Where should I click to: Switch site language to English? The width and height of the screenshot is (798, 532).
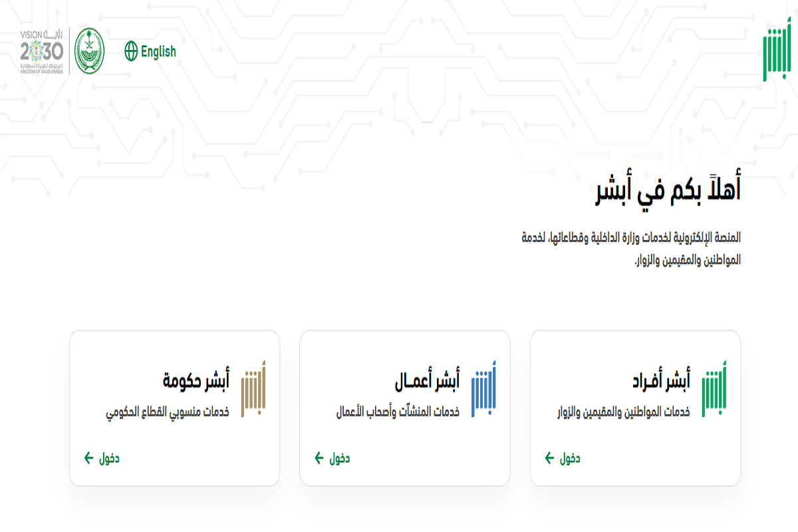pyautogui.click(x=158, y=51)
